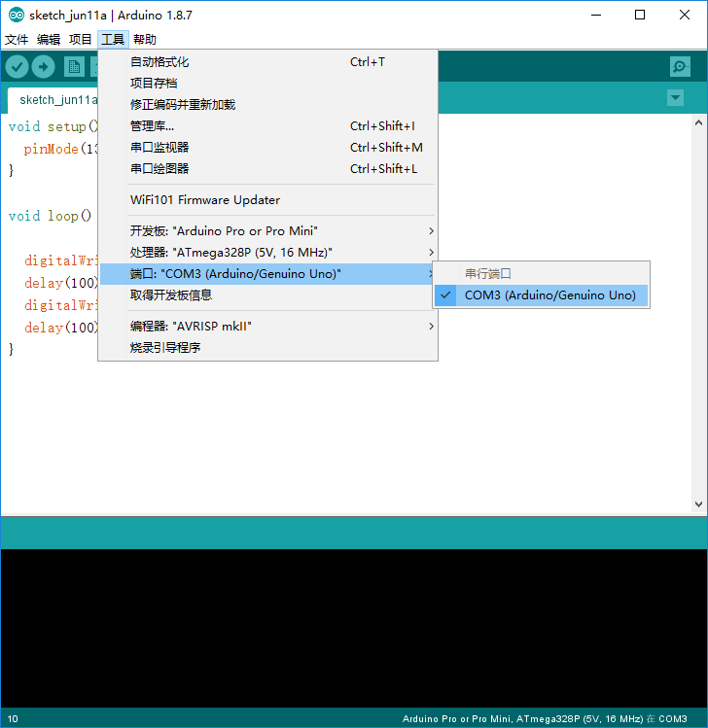Screen dimensions: 708x728
Task: Click the line number 10 indicator
Action: coord(13,718)
